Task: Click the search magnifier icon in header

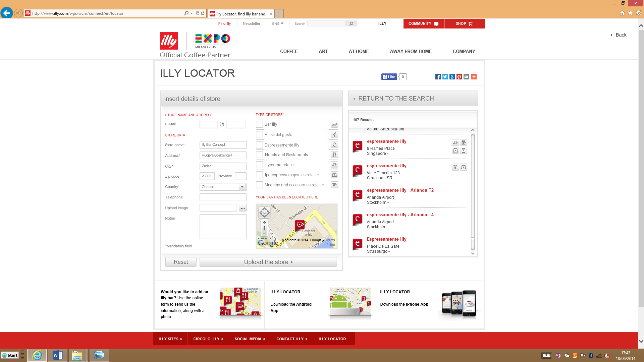Action: [x=351, y=23]
